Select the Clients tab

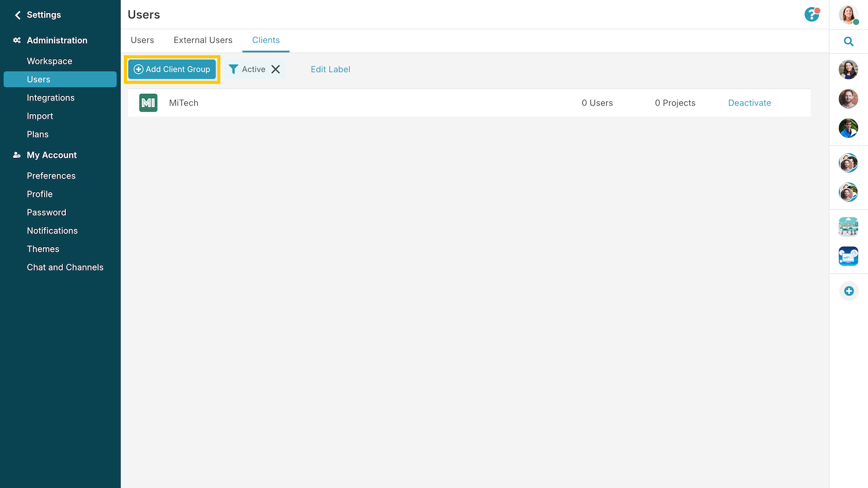[266, 40]
